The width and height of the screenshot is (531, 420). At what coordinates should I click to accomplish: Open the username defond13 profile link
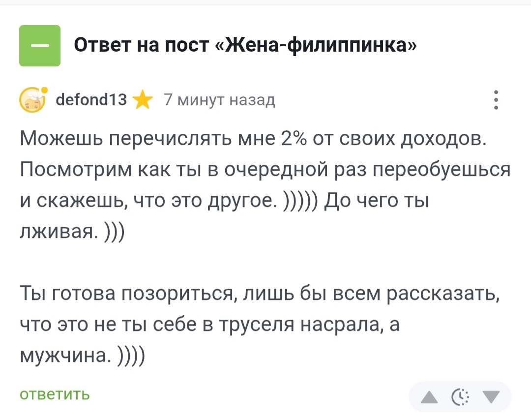coord(92,101)
